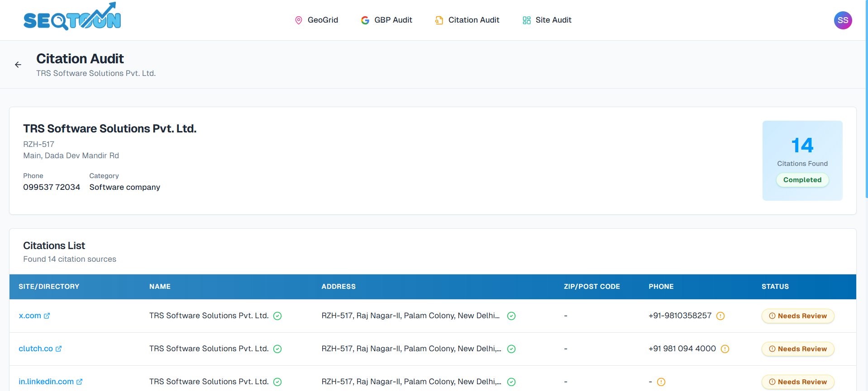Click the Completed status badge
The height and width of the screenshot is (391, 868).
(x=802, y=180)
